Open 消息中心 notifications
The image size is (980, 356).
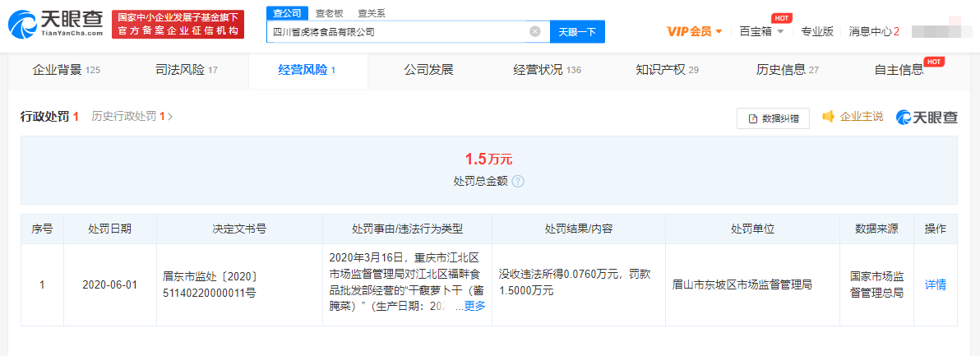873,31
